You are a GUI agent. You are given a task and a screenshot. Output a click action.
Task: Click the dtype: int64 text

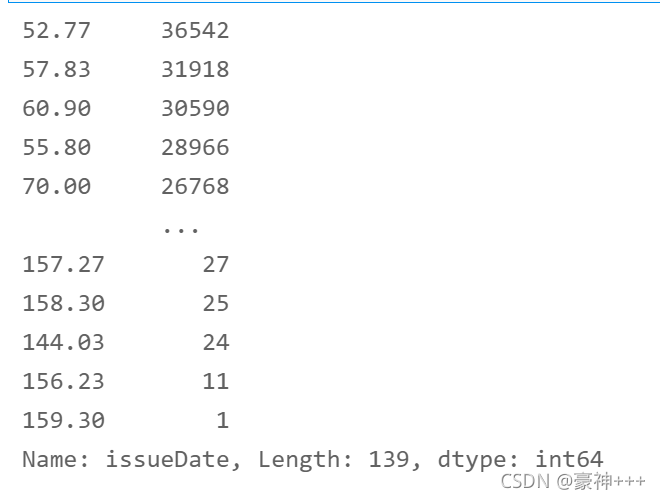520,459
